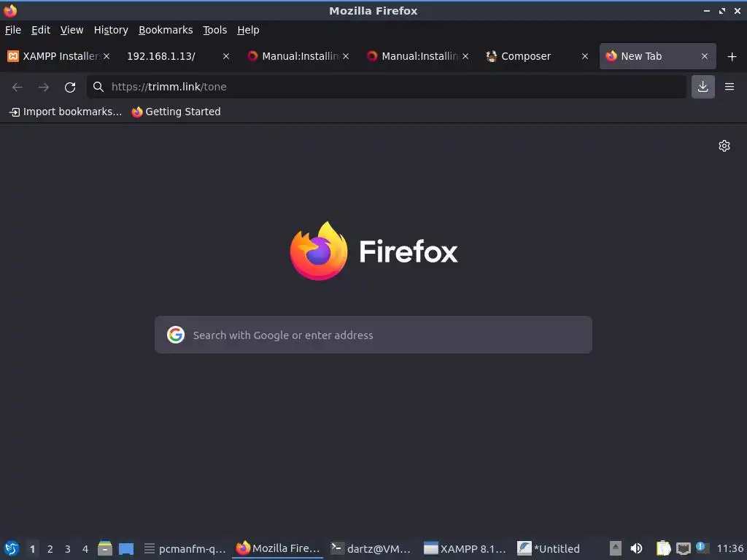Close the first Manual:Installing tab
The height and width of the screenshot is (560, 747).
coord(346,56)
